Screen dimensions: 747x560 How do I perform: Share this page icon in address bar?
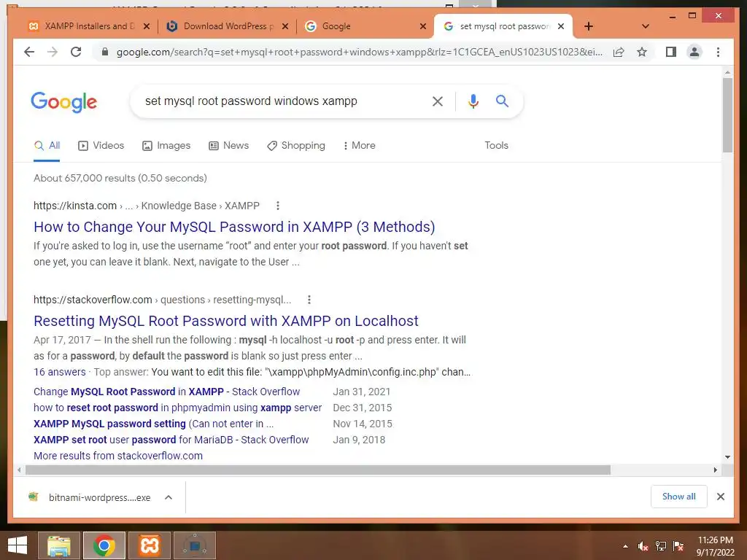[619, 52]
